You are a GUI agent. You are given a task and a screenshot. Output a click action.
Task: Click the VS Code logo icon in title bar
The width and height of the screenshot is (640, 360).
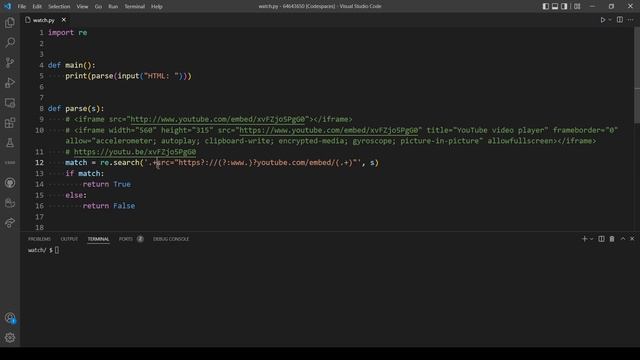[7, 6]
